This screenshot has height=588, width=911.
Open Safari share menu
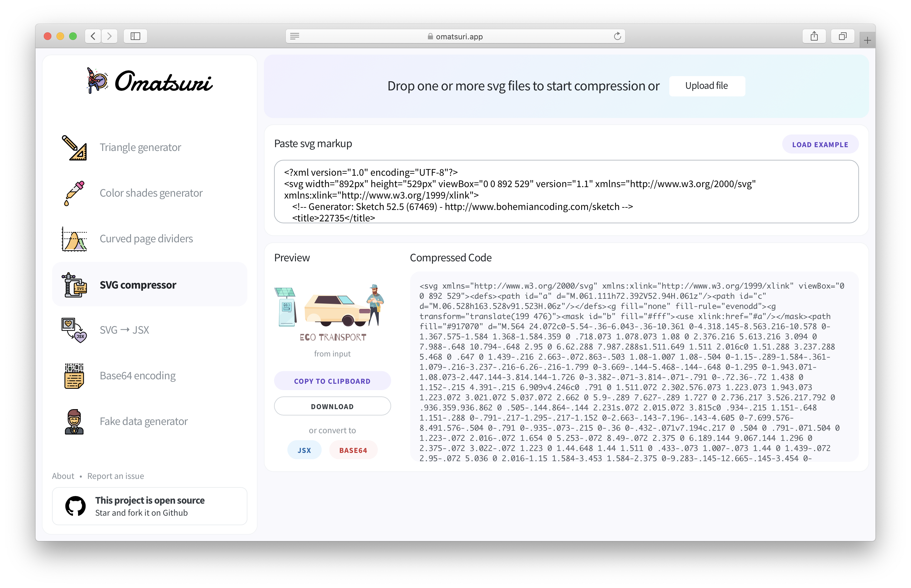coord(814,36)
